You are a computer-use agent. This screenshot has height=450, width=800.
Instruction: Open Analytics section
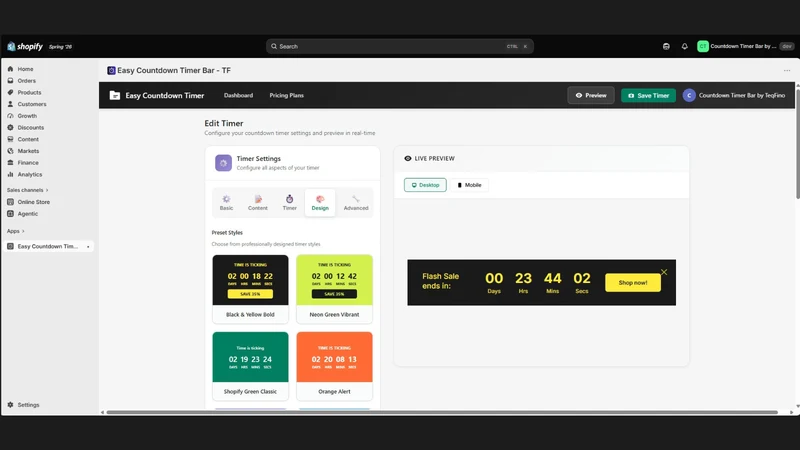[30, 174]
